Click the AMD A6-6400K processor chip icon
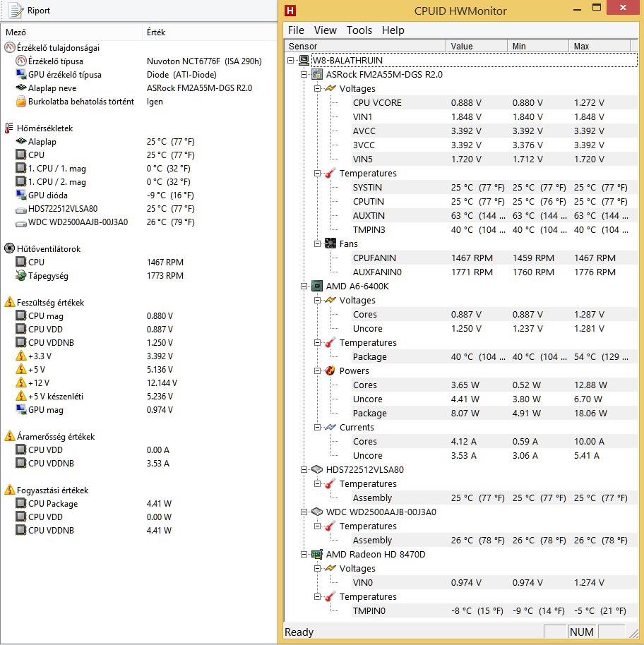This screenshot has width=644, height=645. pos(317,286)
